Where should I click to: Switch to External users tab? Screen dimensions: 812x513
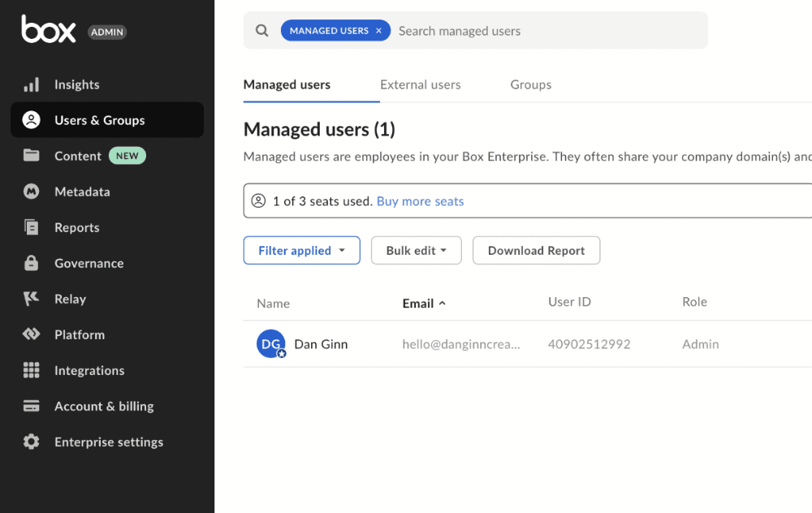click(420, 84)
